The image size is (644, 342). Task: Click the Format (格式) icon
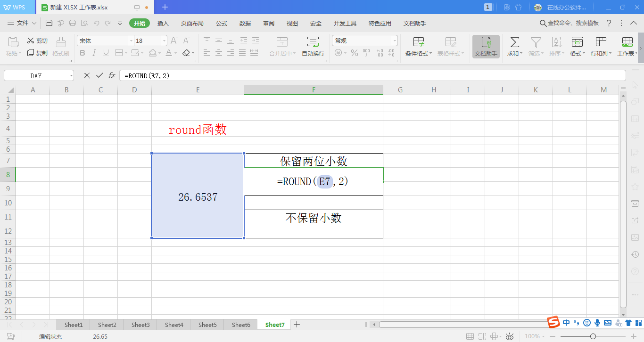577,42
